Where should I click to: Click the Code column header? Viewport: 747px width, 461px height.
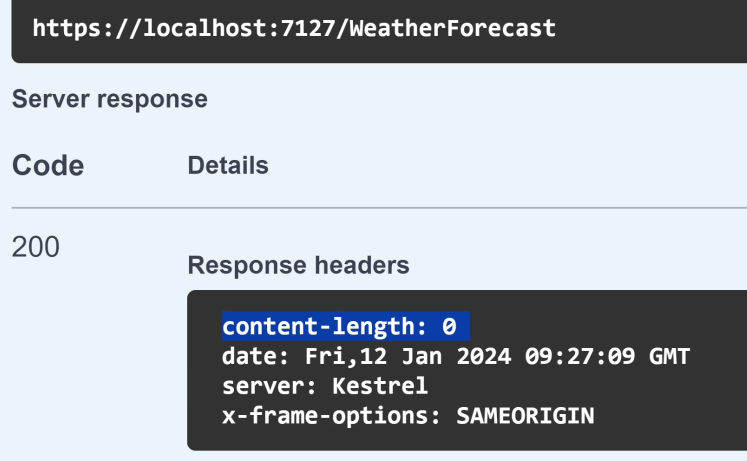[x=48, y=166]
